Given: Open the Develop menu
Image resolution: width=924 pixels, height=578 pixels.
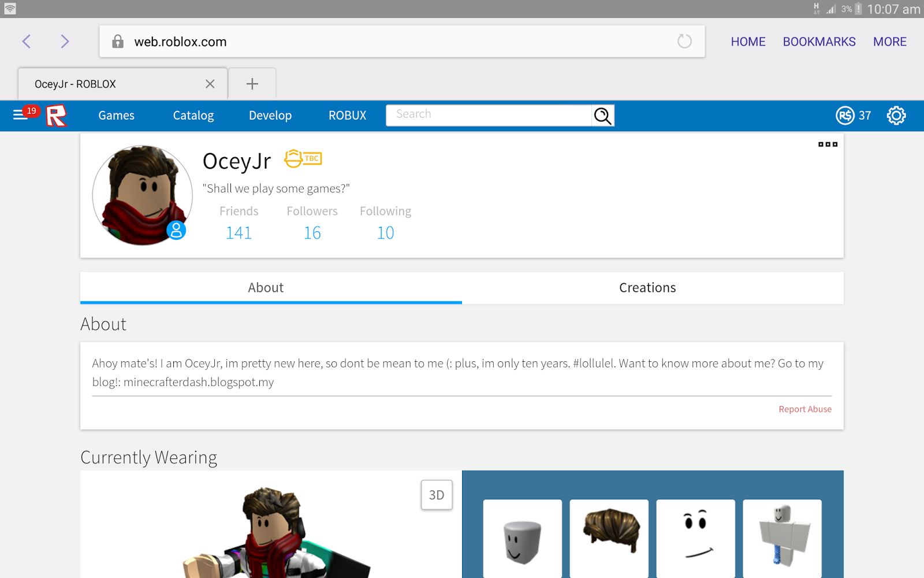Looking at the screenshot, I should tap(270, 116).
